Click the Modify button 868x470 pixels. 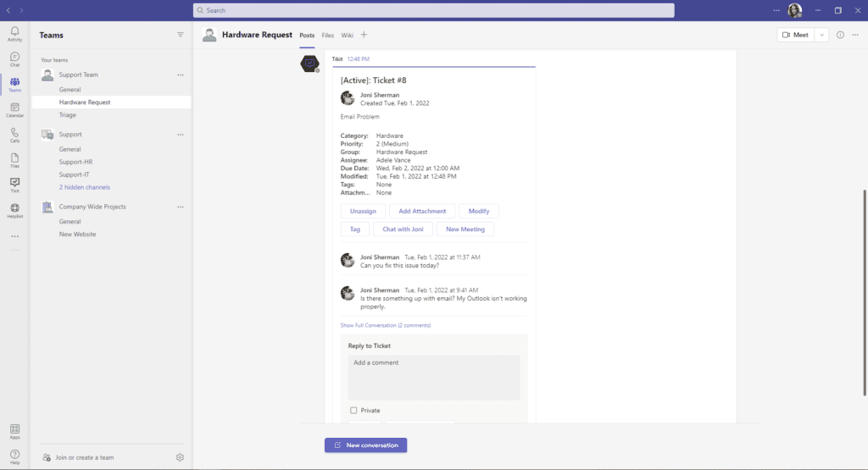pos(479,211)
